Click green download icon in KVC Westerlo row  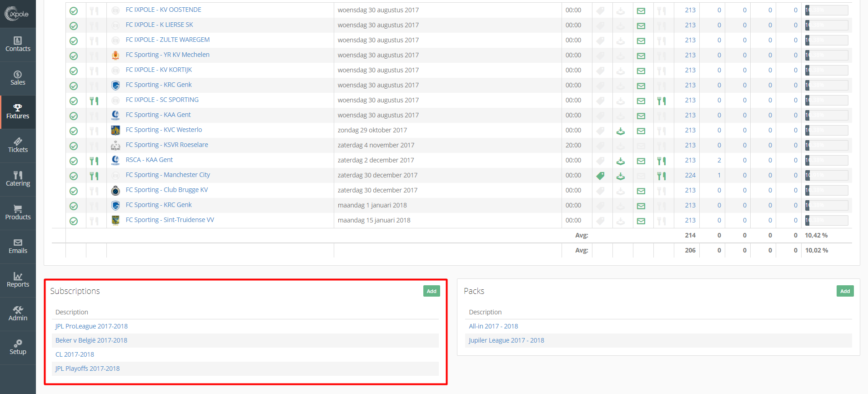(x=621, y=131)
